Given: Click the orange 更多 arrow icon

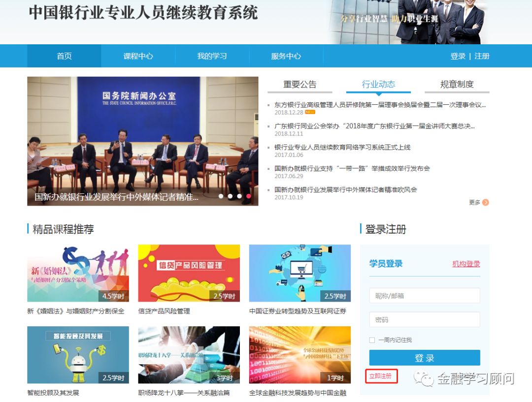Looking at the screenshot, I should (486, 202).
